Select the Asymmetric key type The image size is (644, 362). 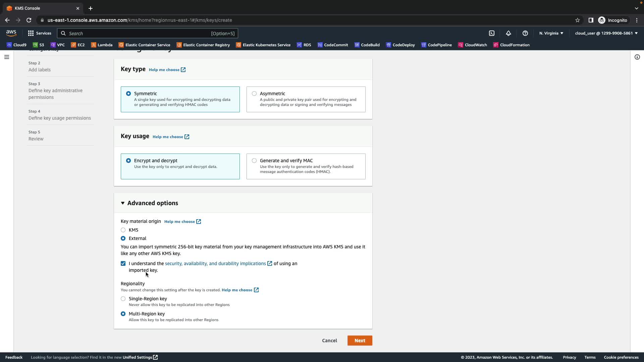point(254,94)
